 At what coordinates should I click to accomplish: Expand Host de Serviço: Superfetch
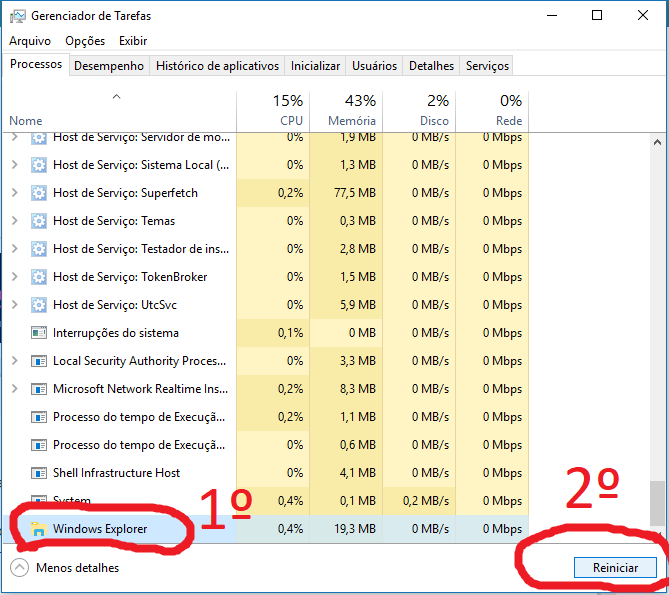click(15, 193)
